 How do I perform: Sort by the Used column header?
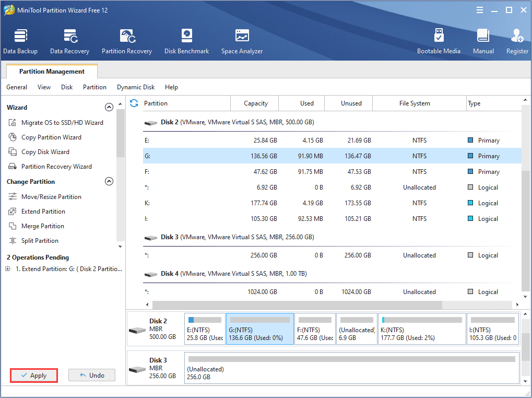tap(302, 103)
